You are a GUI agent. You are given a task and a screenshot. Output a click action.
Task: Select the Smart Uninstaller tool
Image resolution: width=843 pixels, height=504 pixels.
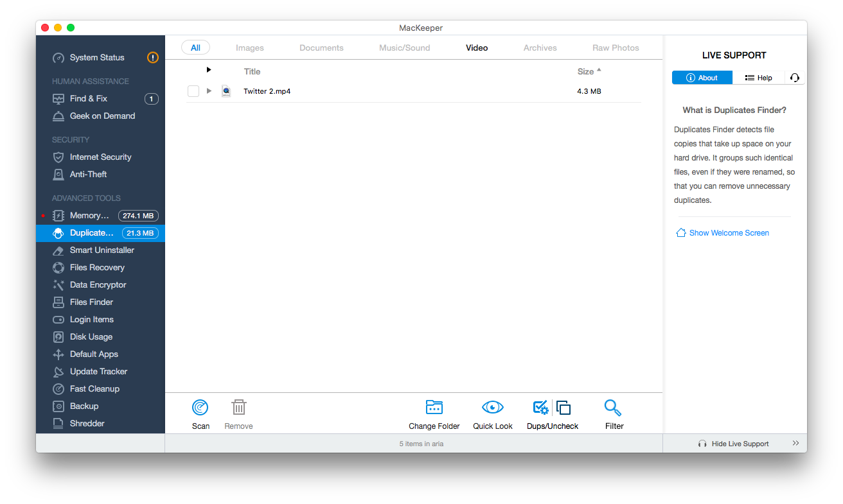click(x=103, y=250)
